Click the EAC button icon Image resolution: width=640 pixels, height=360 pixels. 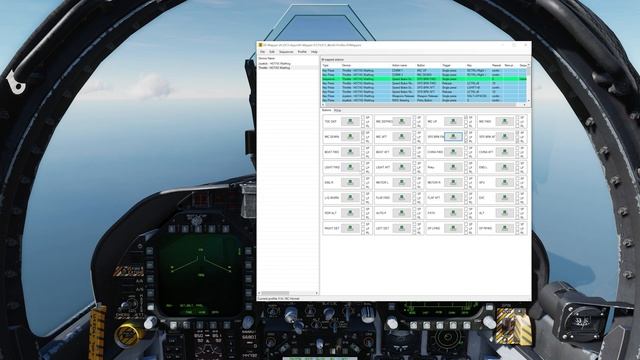[x=504, y=198]
